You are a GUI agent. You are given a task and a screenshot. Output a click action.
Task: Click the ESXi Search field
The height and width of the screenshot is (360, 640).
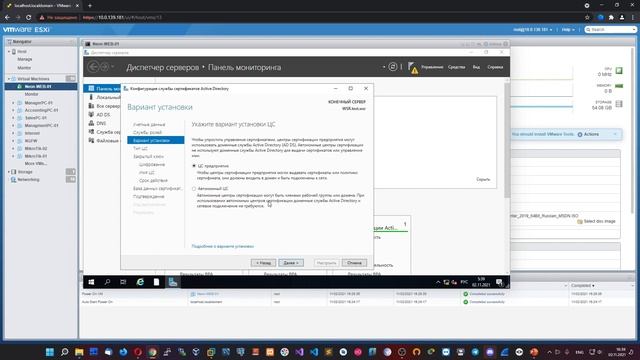pos(611,30)
